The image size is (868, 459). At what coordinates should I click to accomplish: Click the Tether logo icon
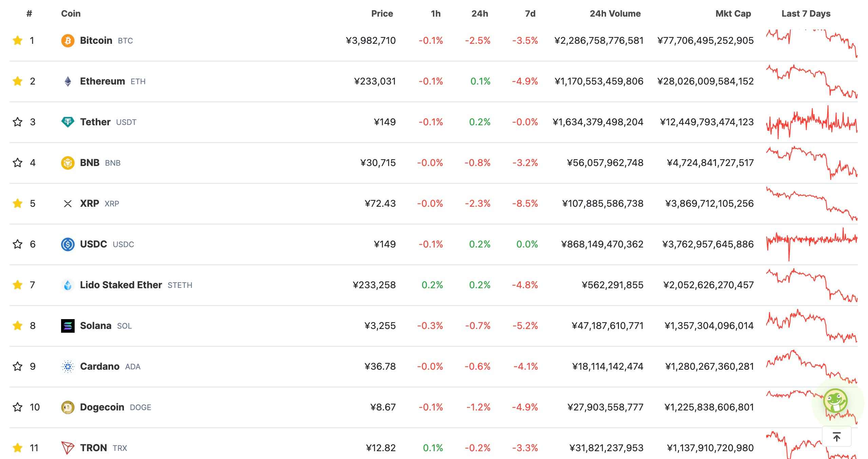click(68, 122)
